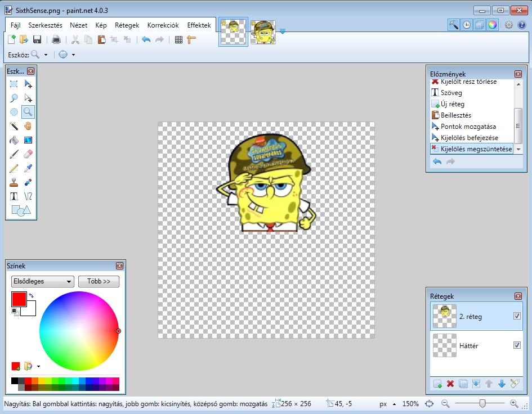Image resolution: width=532 pixels, height=414 pixels.
Task: Select the Text tool in the toolbox
Action: coord(14,196)
